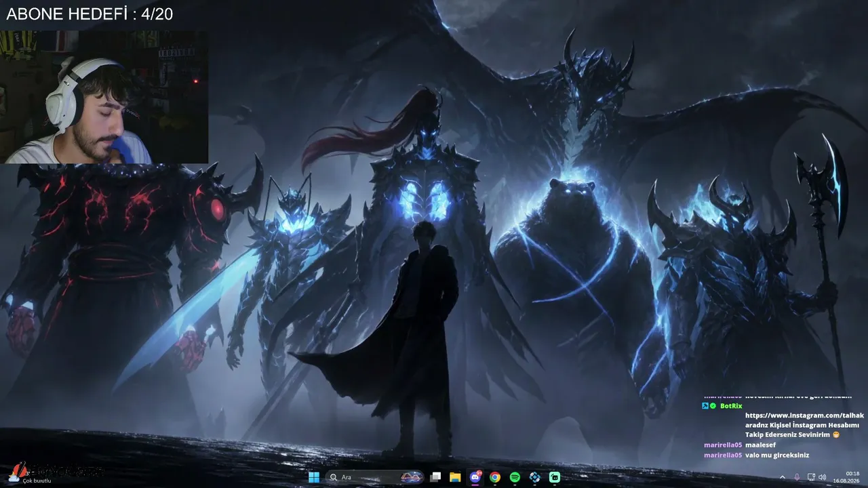Open the Windows Start menu
This screenshot has height=488, width=868.
click(x=314, y=477)
